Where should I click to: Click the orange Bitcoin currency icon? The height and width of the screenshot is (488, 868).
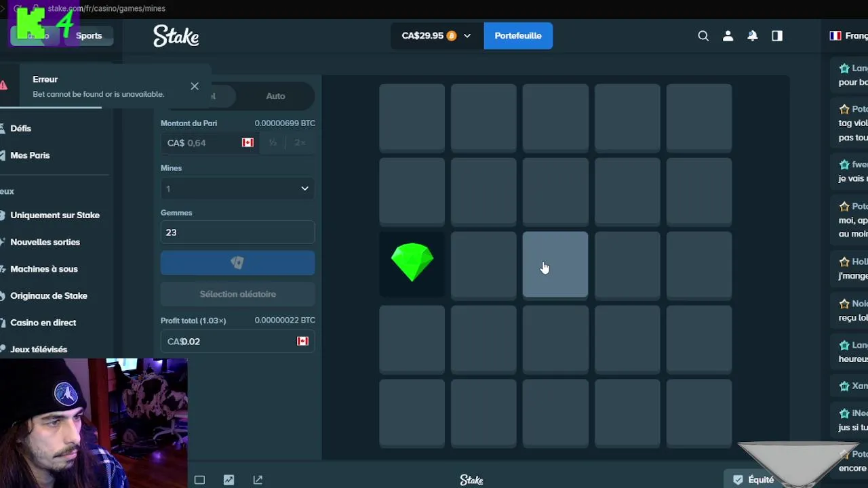tap(452, 36)
